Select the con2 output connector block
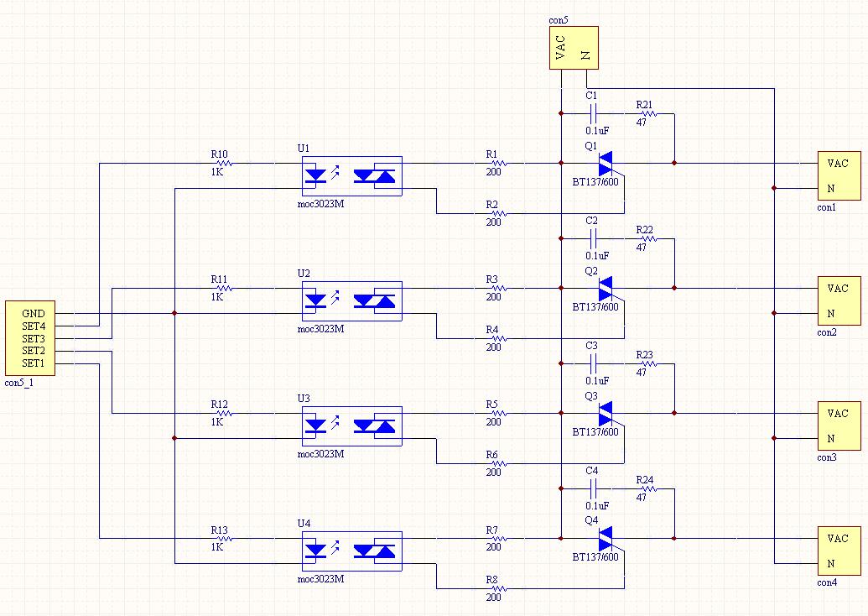 (839, 300)
